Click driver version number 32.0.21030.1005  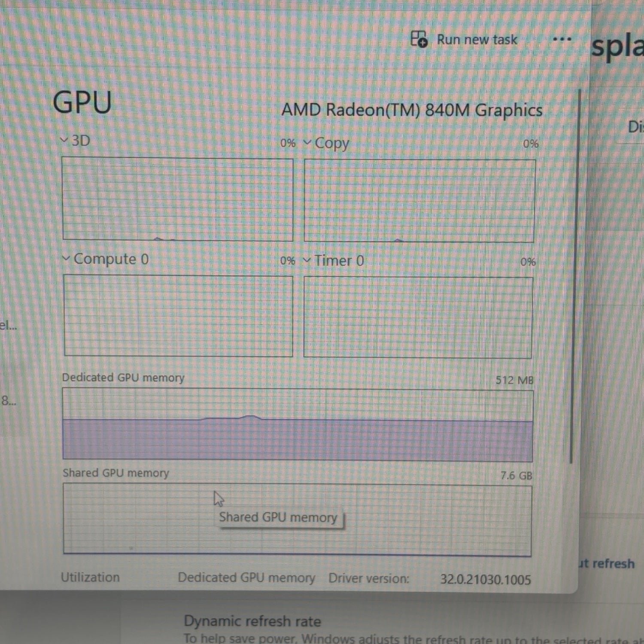click(486, 580)
